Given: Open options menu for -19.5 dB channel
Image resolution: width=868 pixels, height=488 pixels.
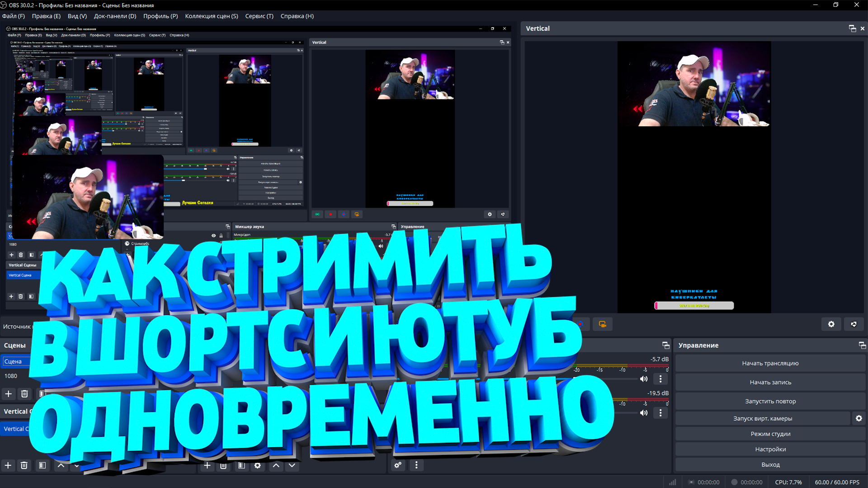Looking at the screenshot, I should click(660, 413).
